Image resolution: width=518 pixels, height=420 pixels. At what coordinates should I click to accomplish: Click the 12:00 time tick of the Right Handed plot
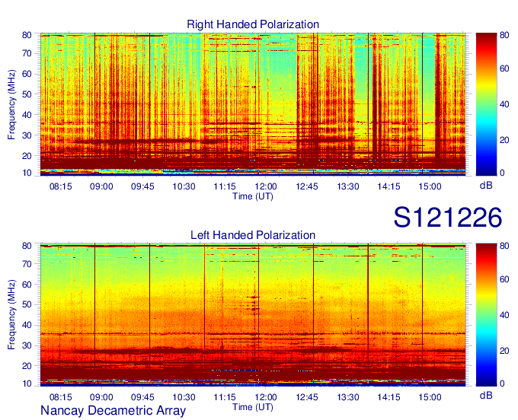(x=266, y=186)
